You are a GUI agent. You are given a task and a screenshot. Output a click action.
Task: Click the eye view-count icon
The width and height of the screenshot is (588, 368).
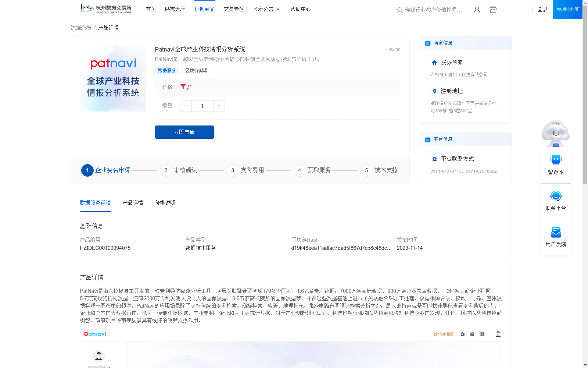pyautogui.click(x=391, y=50)
